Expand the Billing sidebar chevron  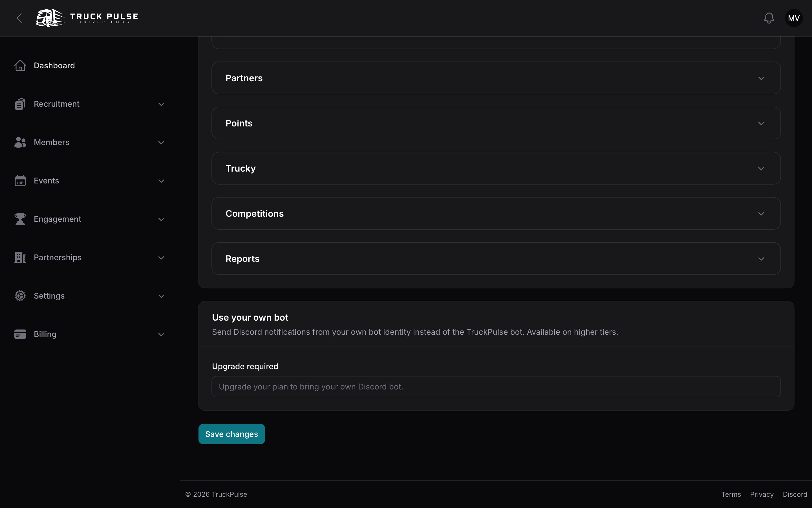(161, 335)
